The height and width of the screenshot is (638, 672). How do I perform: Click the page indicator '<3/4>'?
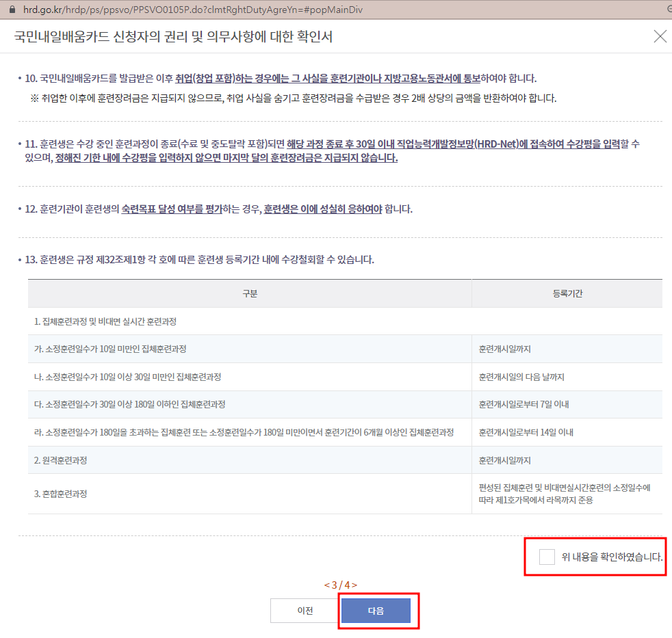click(x=340, y=585)
